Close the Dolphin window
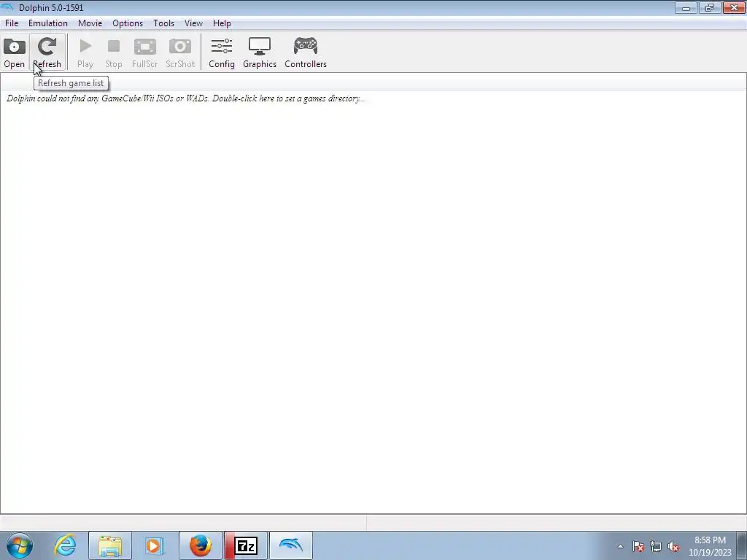The image size is (747, 560). tap(734, 7)
